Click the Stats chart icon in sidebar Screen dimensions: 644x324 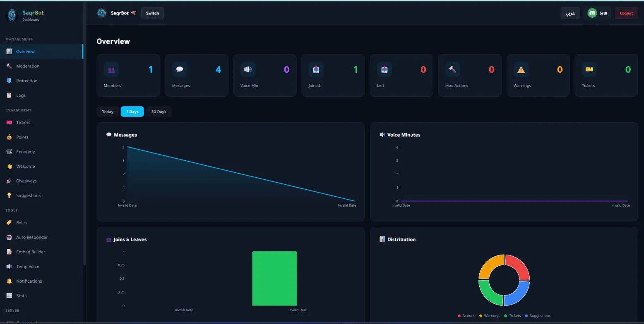click(9, 296)
